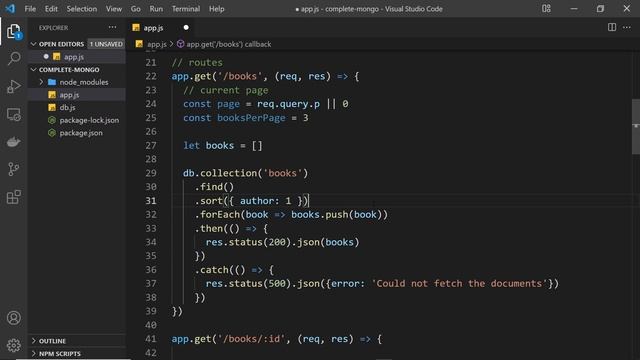This screenshot has width=640, height=360.
Task: Open Source Control view
Action: (13, 169)
